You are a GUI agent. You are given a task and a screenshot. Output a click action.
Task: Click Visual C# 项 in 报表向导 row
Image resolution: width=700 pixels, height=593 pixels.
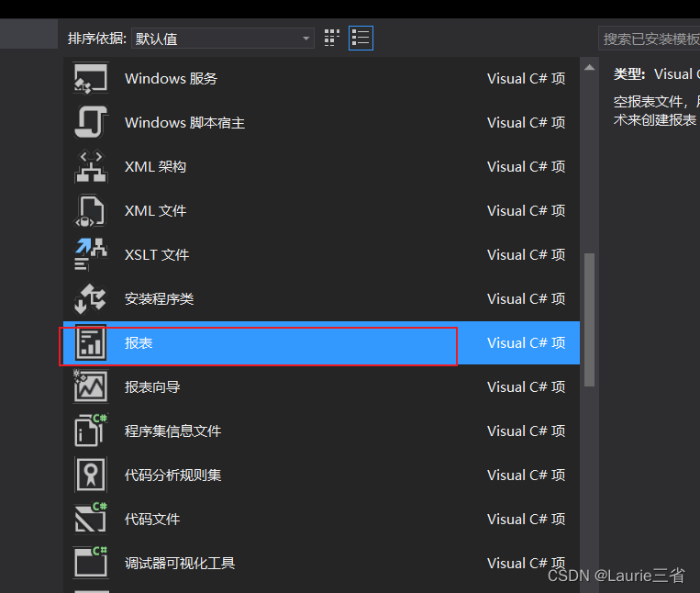coord(527,386)
